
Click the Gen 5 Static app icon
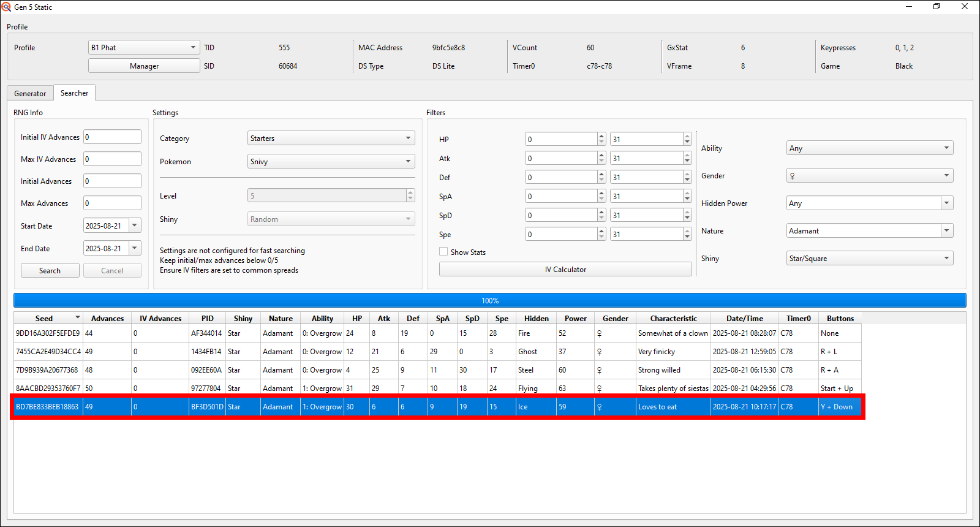[x=6, y=7]
